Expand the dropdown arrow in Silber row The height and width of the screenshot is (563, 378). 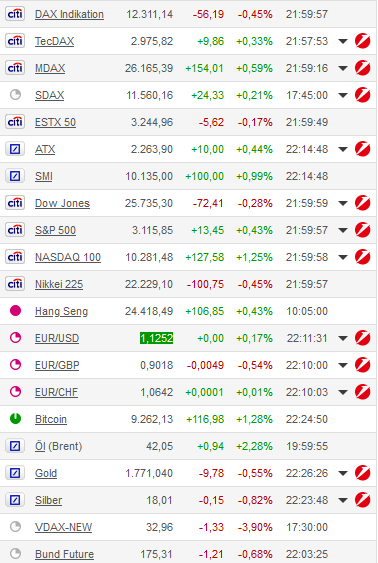tap(343, 500)
